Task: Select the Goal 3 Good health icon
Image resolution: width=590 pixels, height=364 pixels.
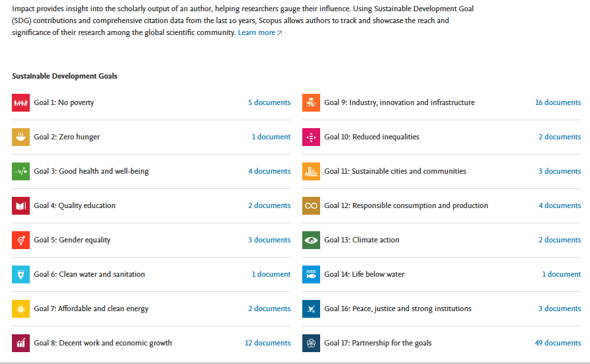Action: click(x=21, y=171)
